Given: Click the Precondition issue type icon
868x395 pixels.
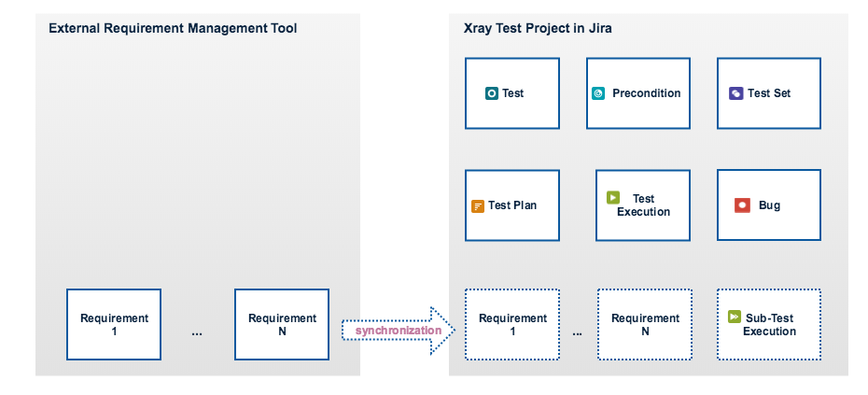Looking at the screenshot, I should (x=598, y=93).
